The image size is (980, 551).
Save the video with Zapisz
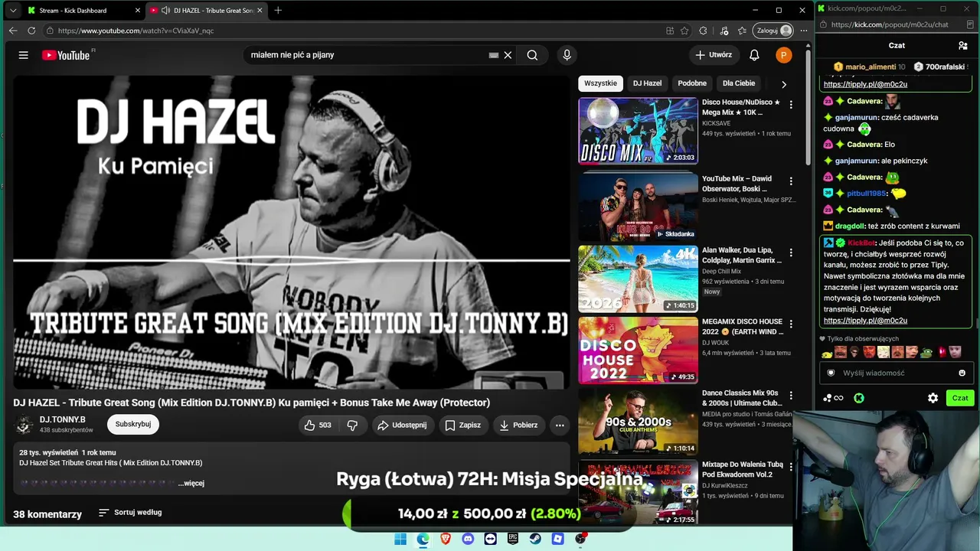pyautogui.click(x=463, y=425)
